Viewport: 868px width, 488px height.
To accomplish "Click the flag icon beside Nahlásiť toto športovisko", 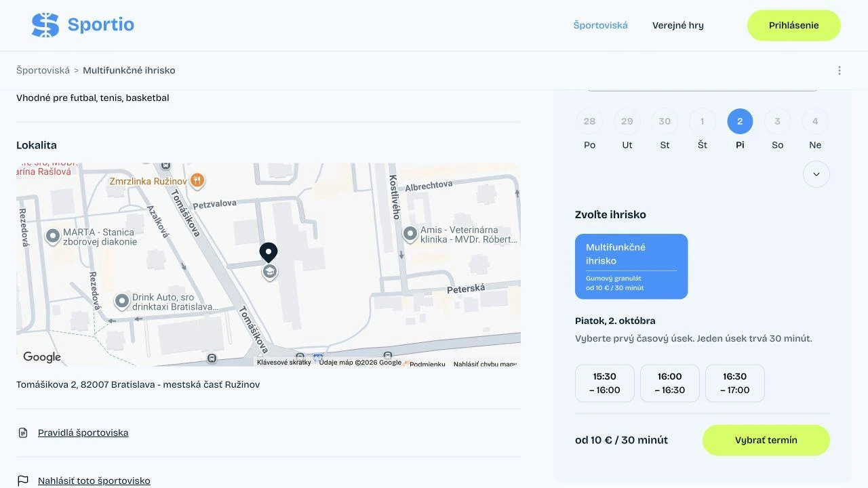I will tap(23, 481).
